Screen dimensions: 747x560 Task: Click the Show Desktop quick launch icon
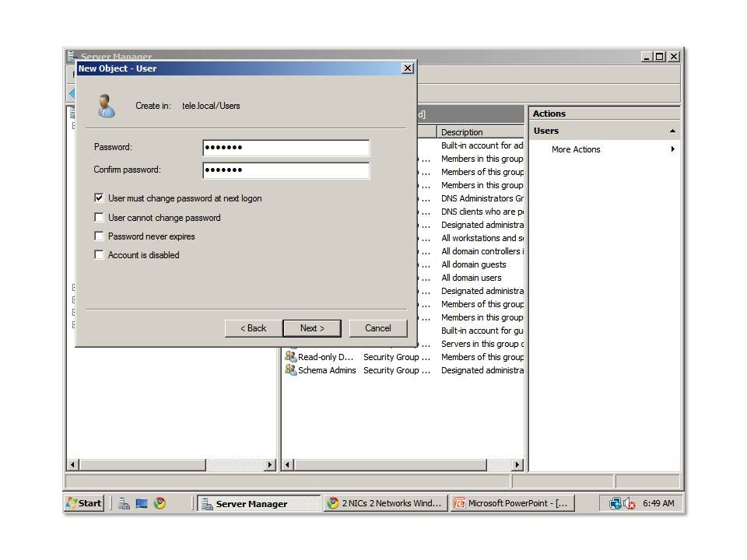coord(142,503)
